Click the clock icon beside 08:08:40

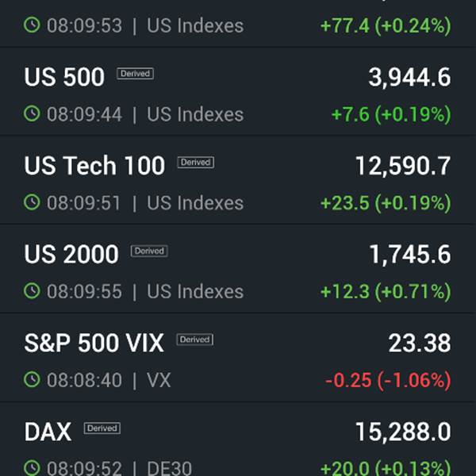(x=32, y=379)
